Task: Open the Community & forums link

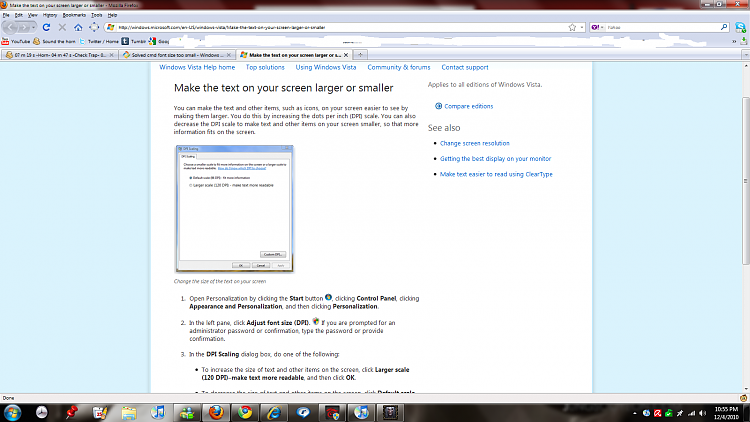Action: tap(399, 67)
